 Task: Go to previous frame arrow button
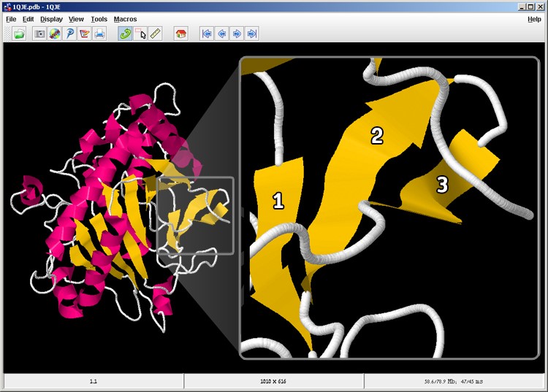221,34
